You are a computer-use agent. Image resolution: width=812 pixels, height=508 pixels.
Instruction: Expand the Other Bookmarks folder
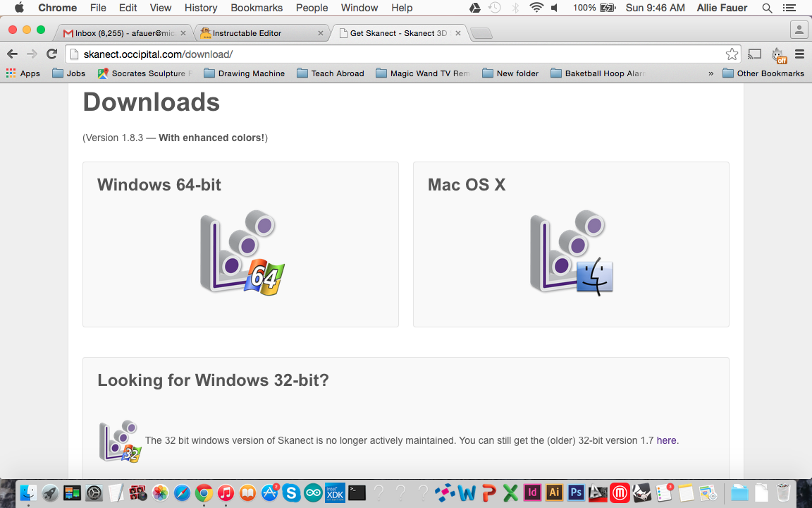763,73
